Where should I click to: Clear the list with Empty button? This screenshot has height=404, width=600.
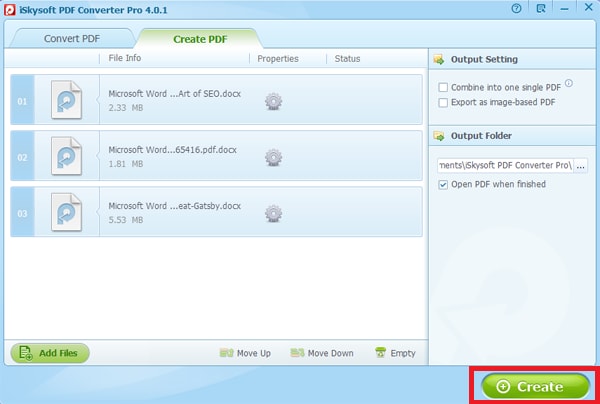point(395,353)
